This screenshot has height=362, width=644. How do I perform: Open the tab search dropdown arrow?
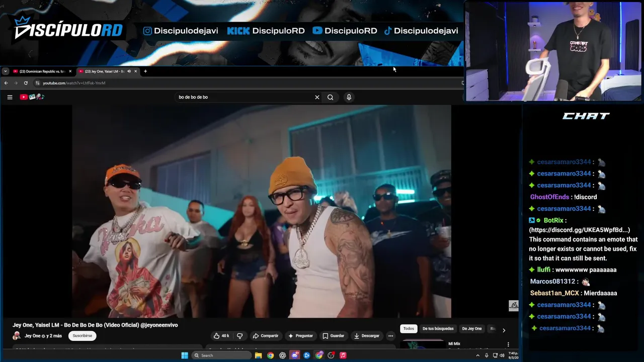5,71
